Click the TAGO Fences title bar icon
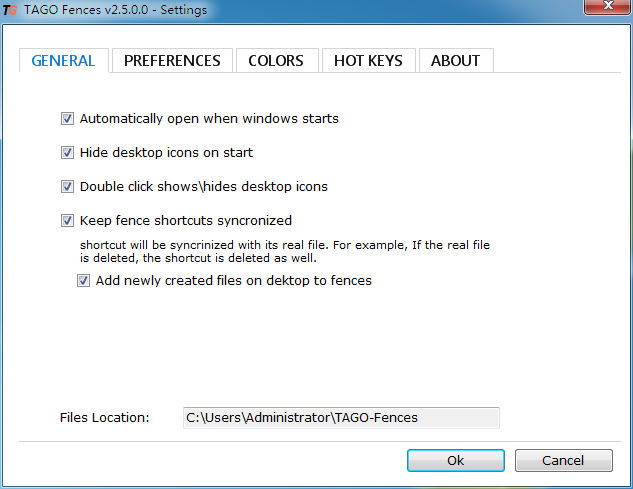The width and height of the screenshot is (633, 489). pos(10,10)
